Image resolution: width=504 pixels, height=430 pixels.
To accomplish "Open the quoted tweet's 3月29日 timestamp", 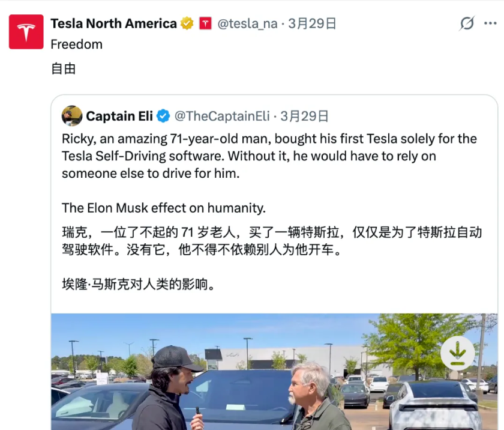I will (305, 116).
